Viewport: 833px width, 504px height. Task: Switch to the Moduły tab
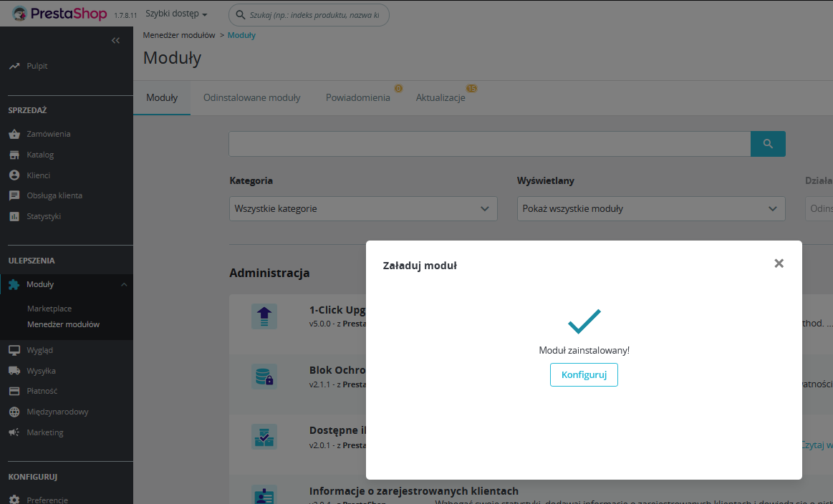(x=162, y=97)
